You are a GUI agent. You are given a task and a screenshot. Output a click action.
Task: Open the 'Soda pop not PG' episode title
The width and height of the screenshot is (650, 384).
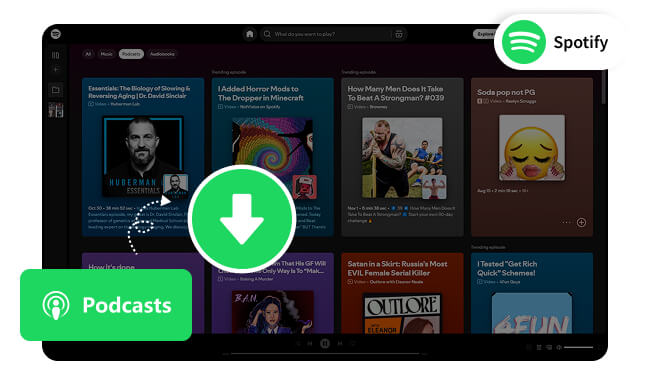click(x=506, y=92)
